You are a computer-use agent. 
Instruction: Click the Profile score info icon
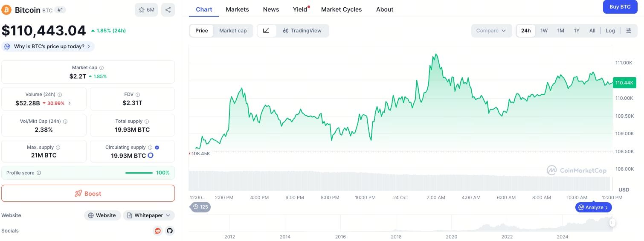point(39,173)
